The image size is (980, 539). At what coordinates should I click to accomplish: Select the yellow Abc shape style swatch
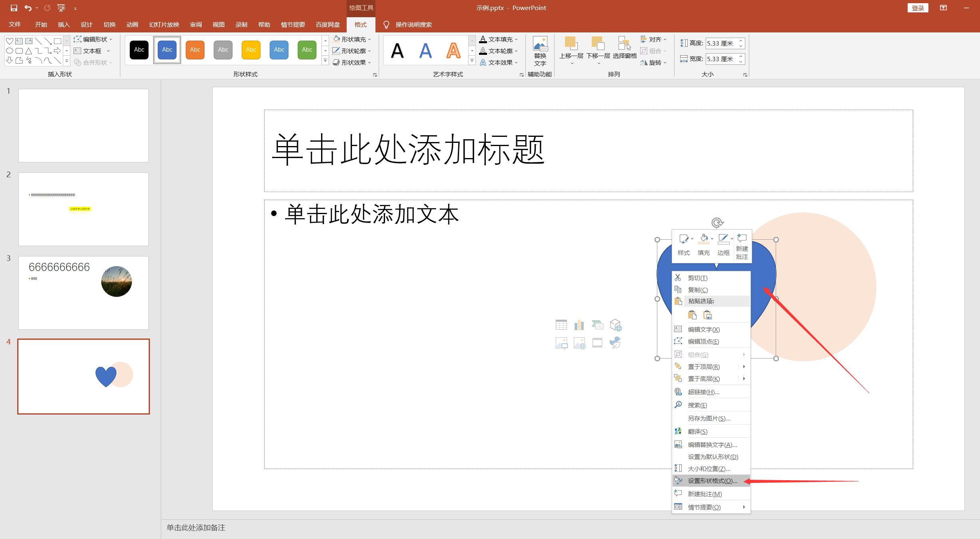251,50
